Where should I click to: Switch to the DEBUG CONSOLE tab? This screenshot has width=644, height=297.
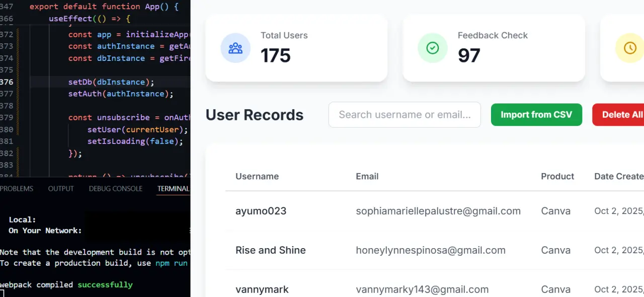pos(116,189)
